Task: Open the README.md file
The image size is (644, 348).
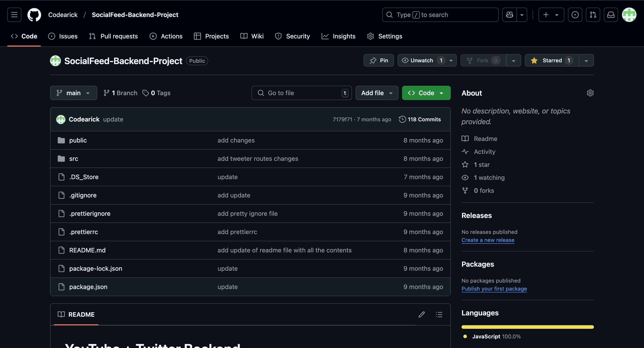Action: coord(87,250)
